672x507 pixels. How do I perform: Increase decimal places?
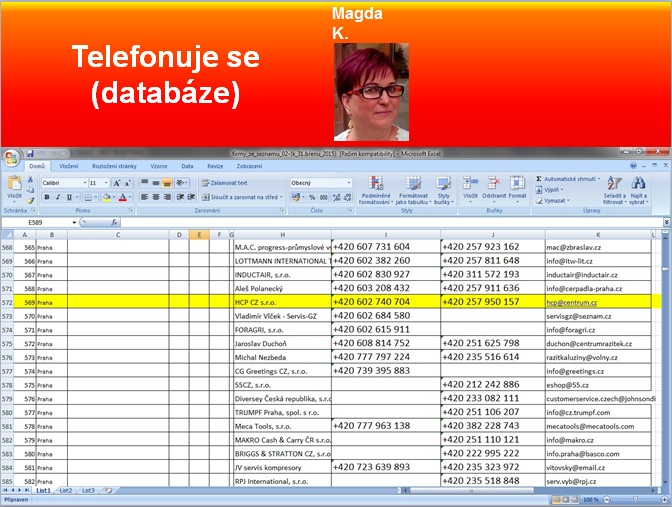pos(336,197)
